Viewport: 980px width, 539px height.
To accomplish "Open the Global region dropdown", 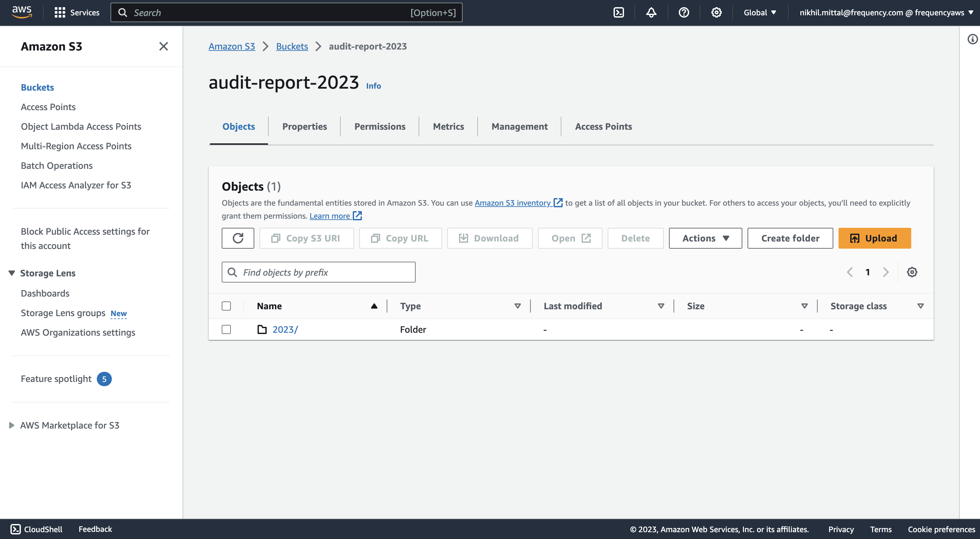I will point(760,13).
